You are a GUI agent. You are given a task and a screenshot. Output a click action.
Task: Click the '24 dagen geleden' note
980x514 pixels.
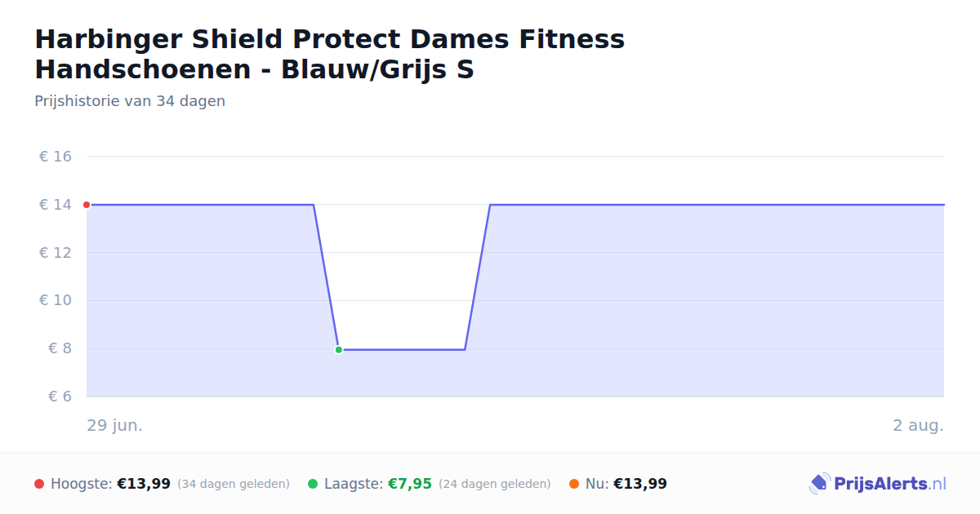click(495, 484)
